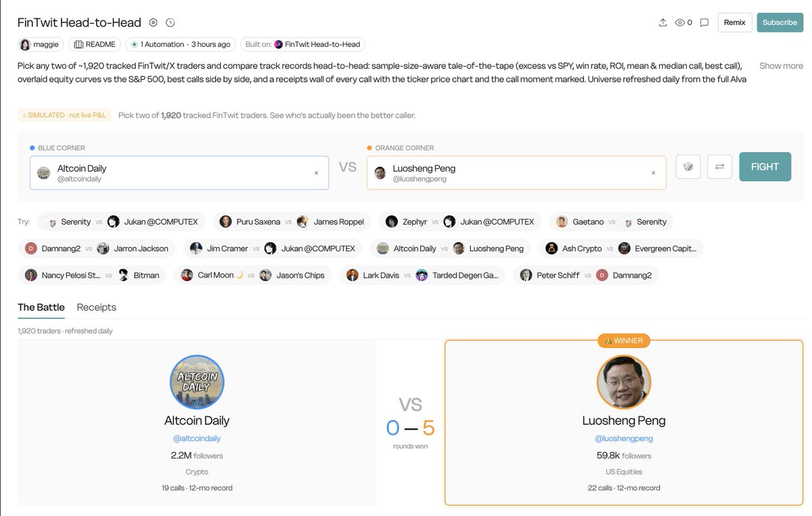
Task: Open maggie author profile chip
Action: coord(41,44)
